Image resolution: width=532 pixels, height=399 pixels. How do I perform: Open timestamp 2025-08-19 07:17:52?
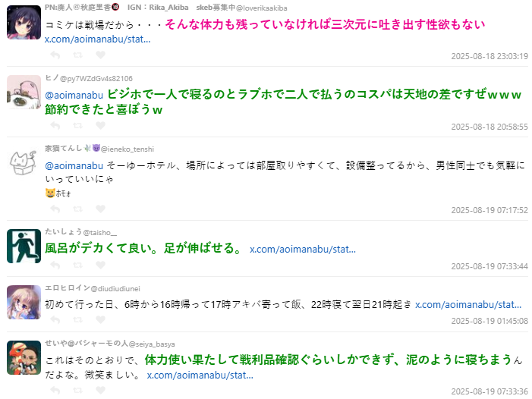click(490, 210)
